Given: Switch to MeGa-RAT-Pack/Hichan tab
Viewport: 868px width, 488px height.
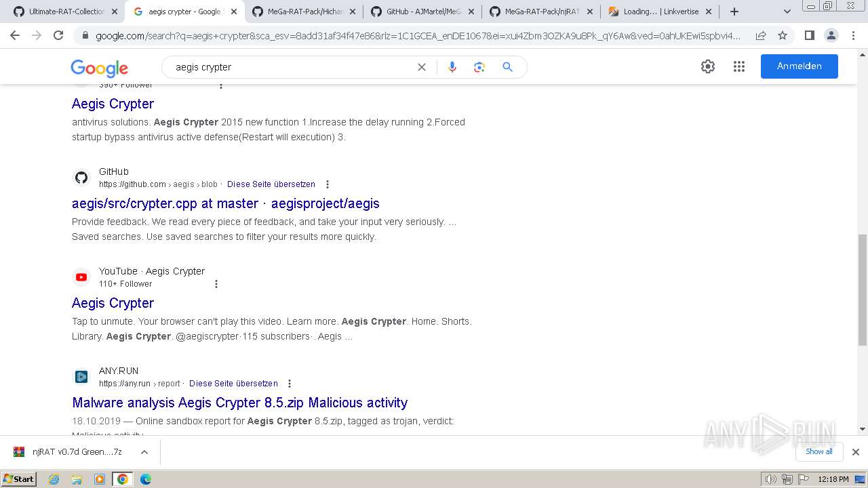Looking at the screenshot, I should pos(303,12).
